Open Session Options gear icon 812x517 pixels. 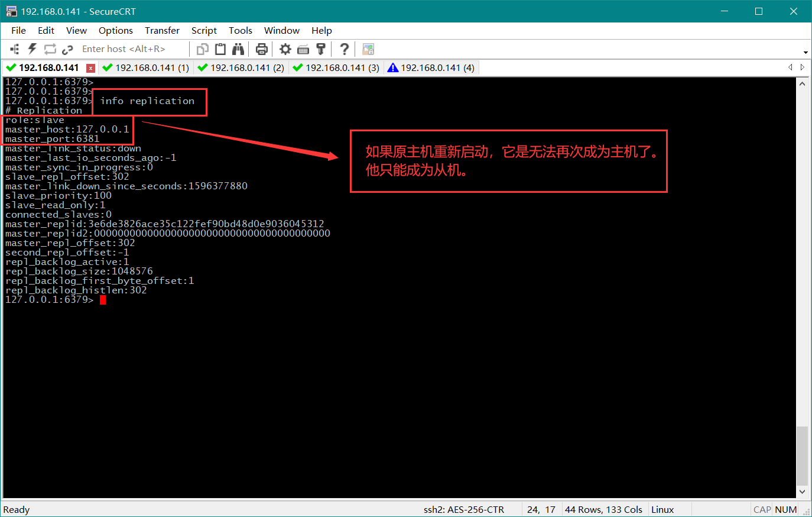pos(285,49)
